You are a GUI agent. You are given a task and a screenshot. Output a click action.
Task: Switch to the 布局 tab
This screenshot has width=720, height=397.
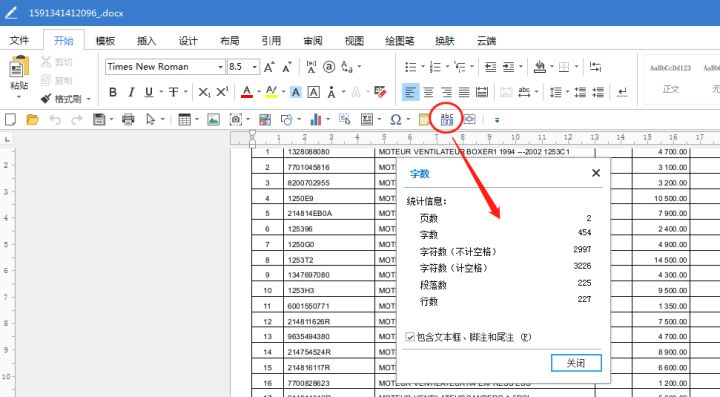pyautogui.click(x=230, y=40)
